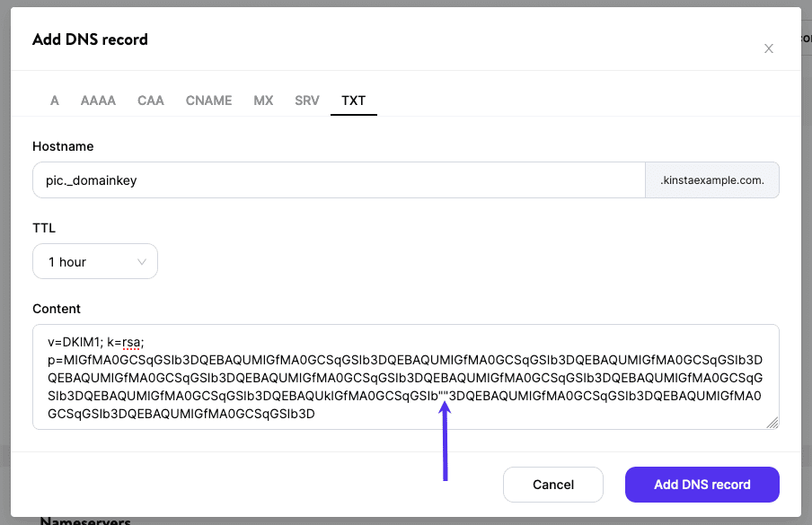812x525 pixels.
Task: Expand the 1 hour TTL selector chevron
Action: tap(142, 261)
